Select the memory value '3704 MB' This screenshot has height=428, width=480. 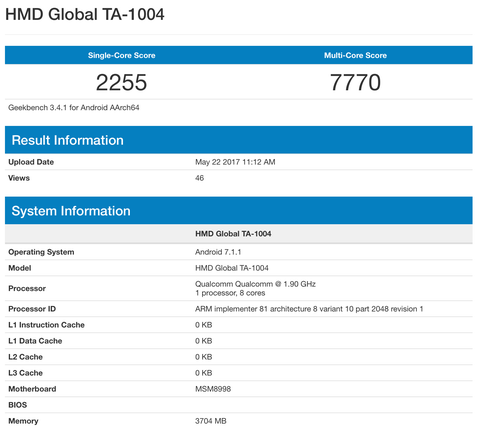(x=211, y=421)
